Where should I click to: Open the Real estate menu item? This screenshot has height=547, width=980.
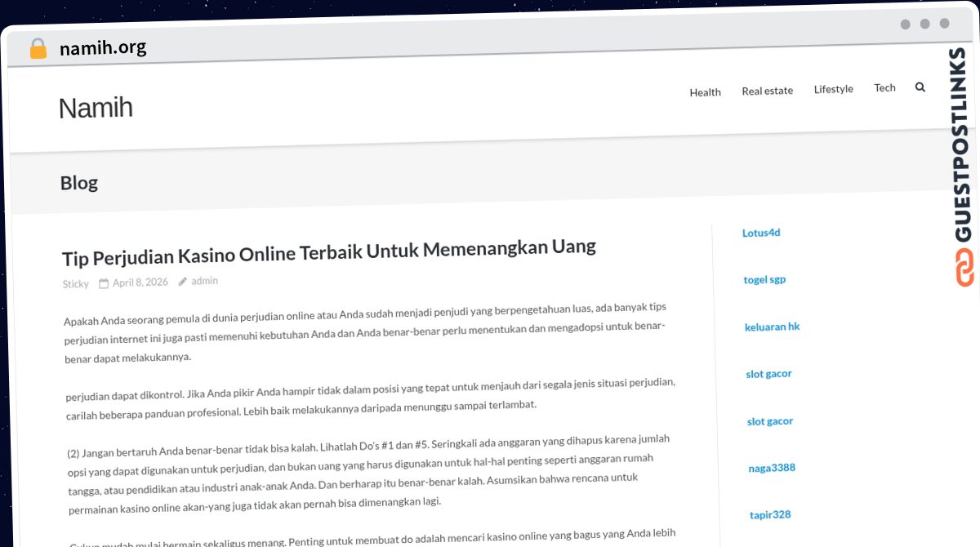pyautogui.click(x=767, y=91)
